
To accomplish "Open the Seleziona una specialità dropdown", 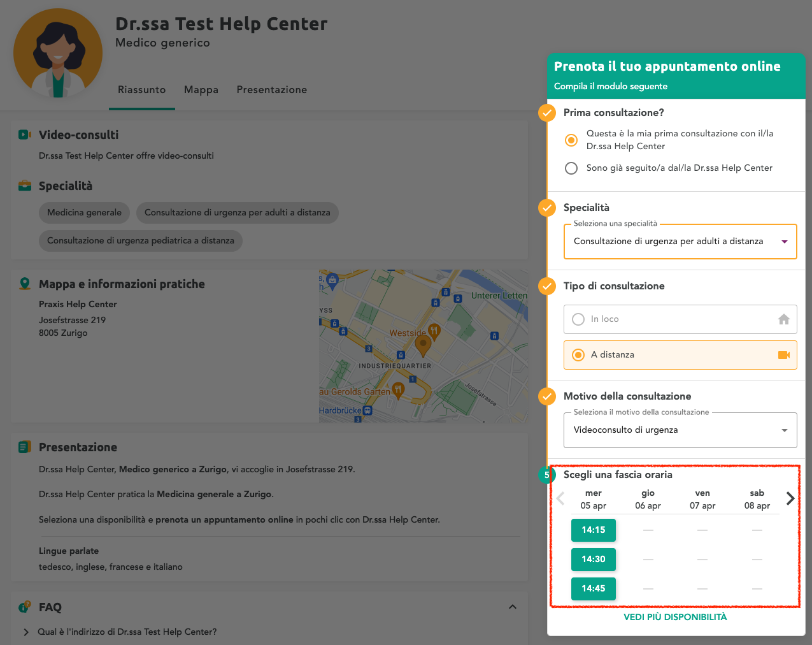I will [680, 242].
